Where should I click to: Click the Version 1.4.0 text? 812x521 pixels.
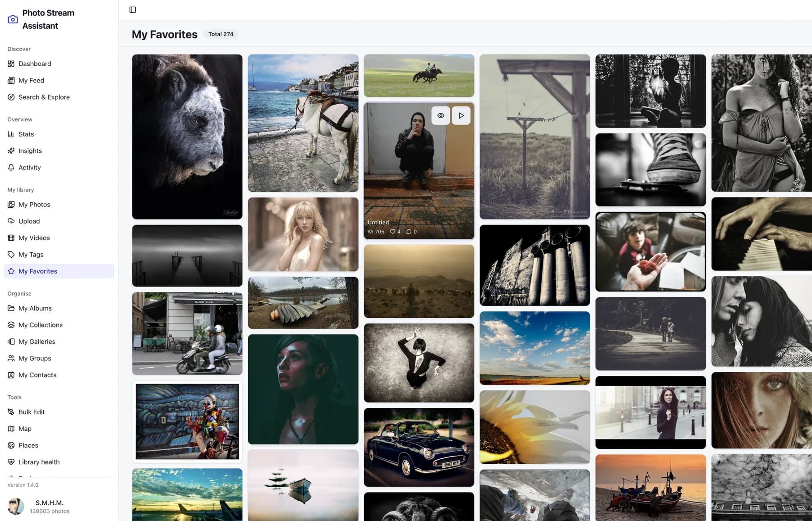23,485
